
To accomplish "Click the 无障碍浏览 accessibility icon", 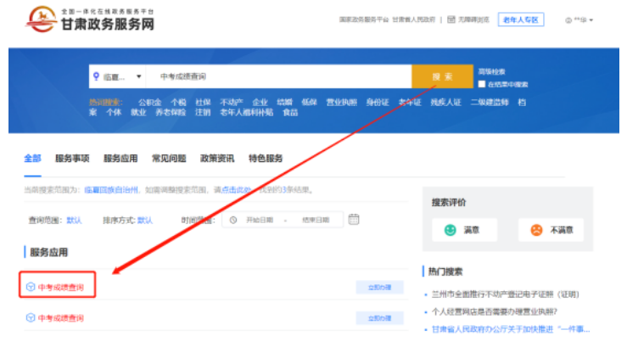I will 451,19.
